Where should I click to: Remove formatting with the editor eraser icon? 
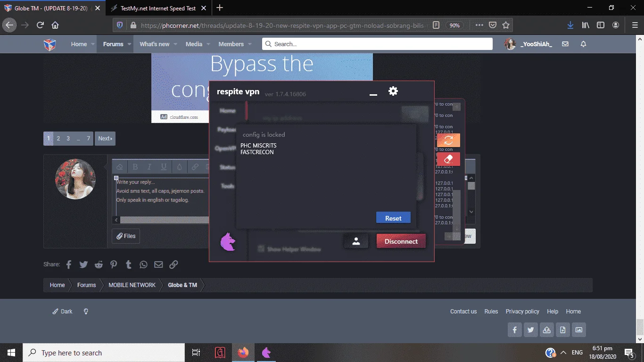[120, 167]
